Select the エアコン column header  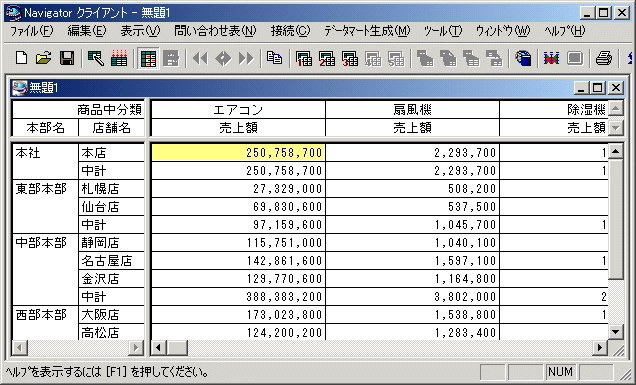click(238, 110)
